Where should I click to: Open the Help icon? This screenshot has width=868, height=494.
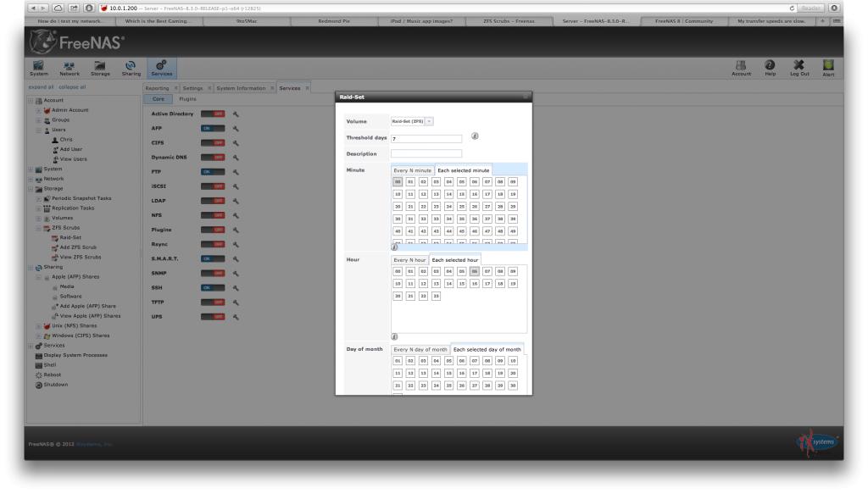click(x=770, y=68)
